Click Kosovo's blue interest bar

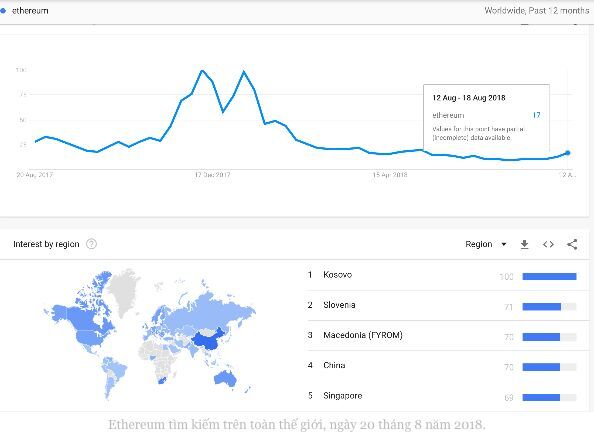549,277
